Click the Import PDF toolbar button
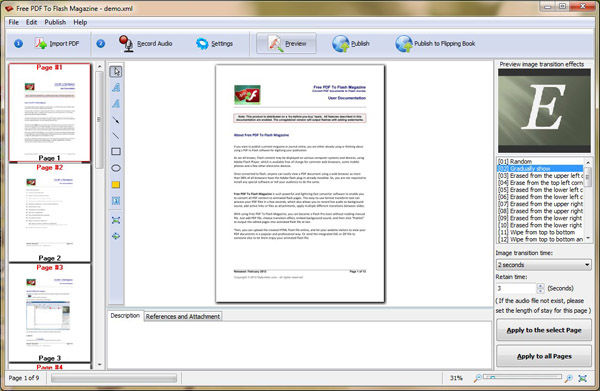Image resolution: width=600 pixels, height=391 pixels. point(57,44)
